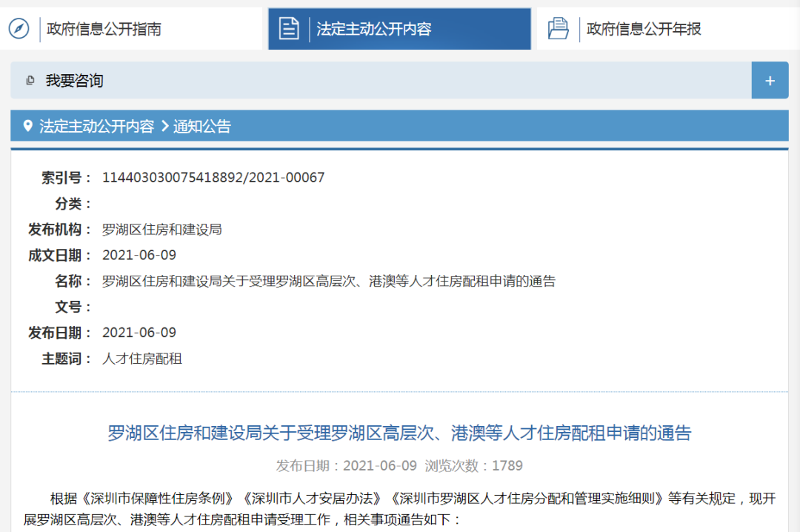
Task: Click the document icon beside 法定主动公开内容
Action: tap(289, 28)
